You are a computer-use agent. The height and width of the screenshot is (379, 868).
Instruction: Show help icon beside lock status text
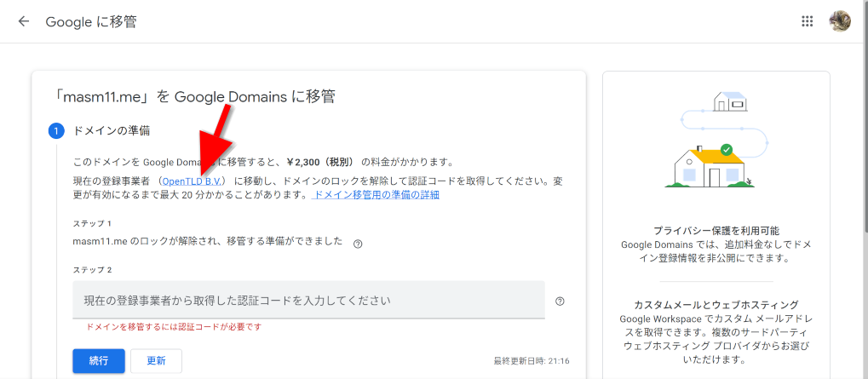(x=358, y=244)
